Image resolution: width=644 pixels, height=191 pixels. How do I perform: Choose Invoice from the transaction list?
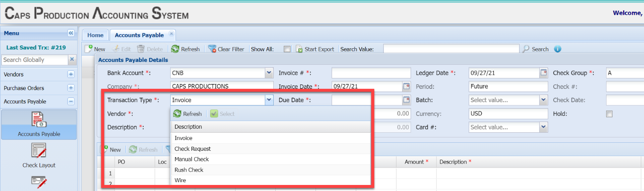(x=270, y=138)
